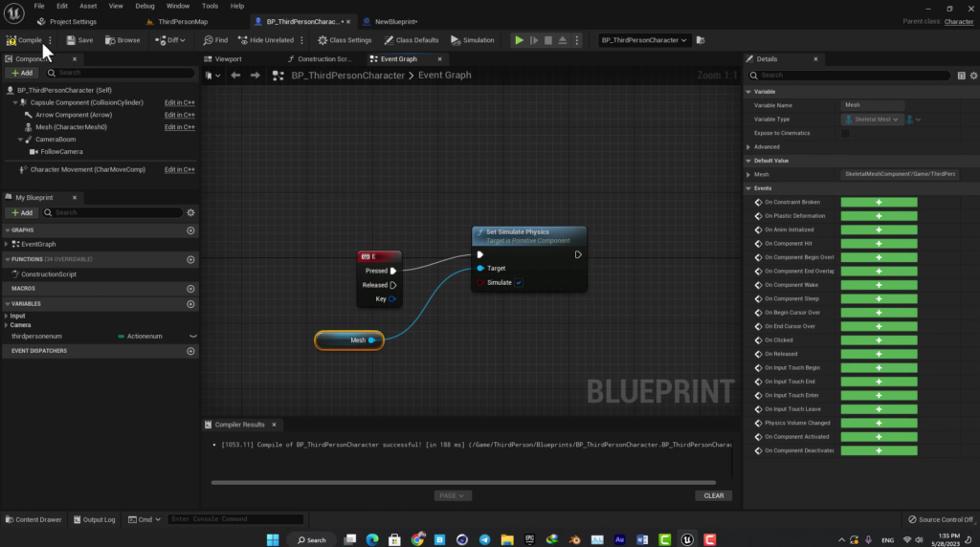Viewport: 980px width, 547px height.
Task: Collapse the CameraBoom component
Action: (x=20, y=140)
